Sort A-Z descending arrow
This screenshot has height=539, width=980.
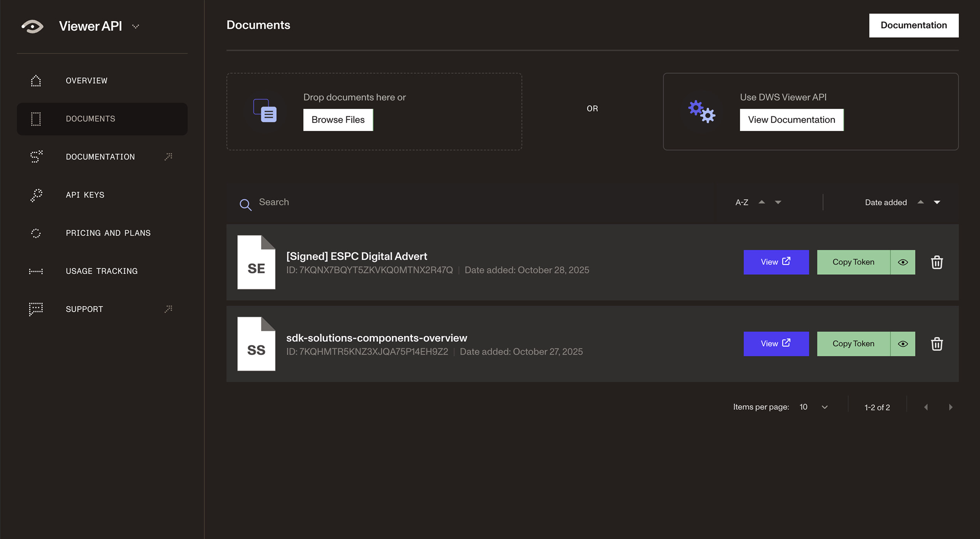click(x=778, y=203)
